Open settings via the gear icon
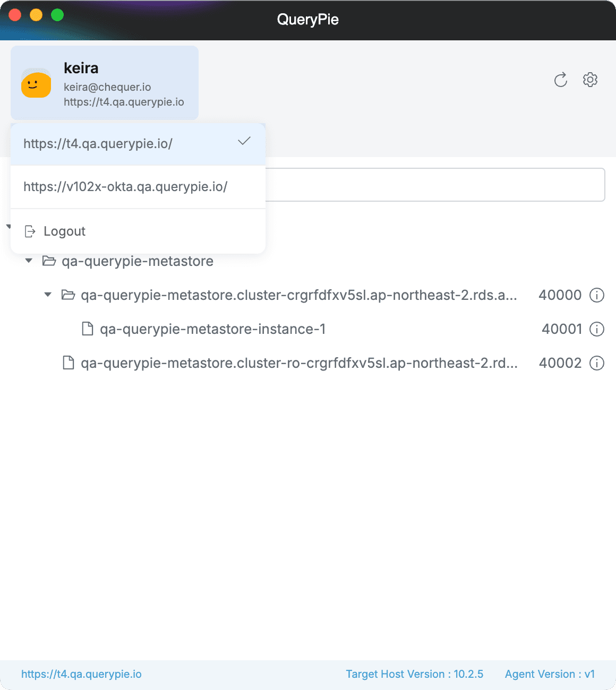The image size is (616, 690). click(x=590, y=80)
